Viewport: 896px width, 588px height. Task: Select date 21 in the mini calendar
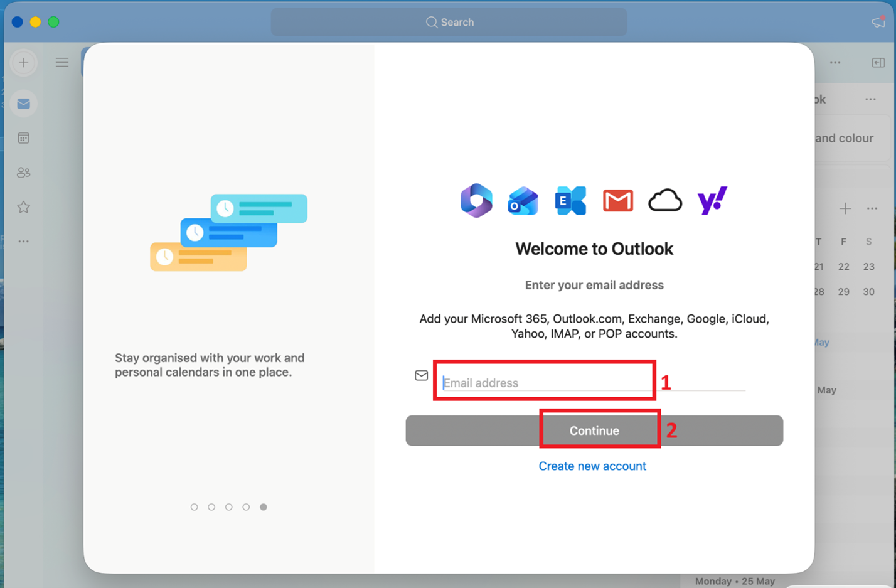pyautogui.click(x=819, y=267)
